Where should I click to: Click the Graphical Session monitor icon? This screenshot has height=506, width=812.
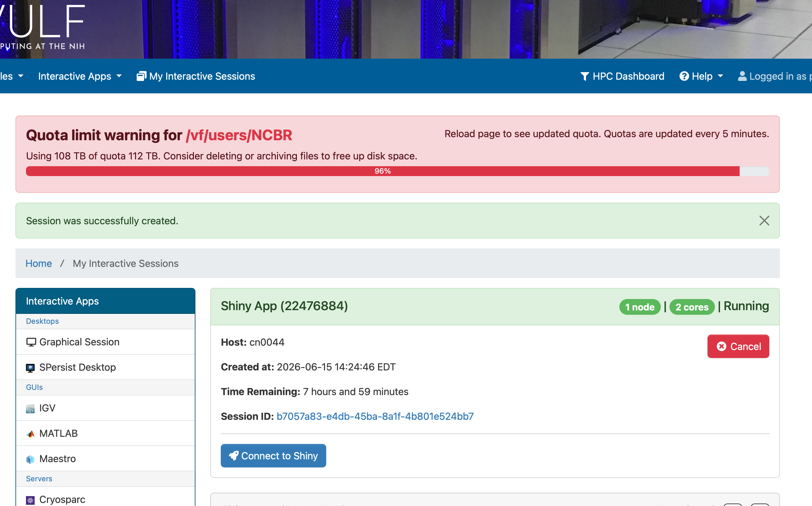[x=31, y=342]
